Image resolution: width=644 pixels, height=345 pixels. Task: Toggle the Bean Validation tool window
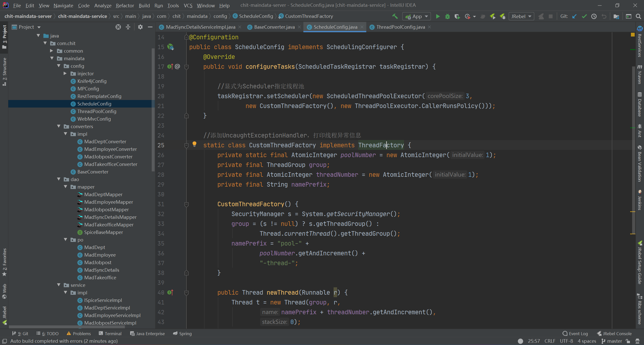639,163
